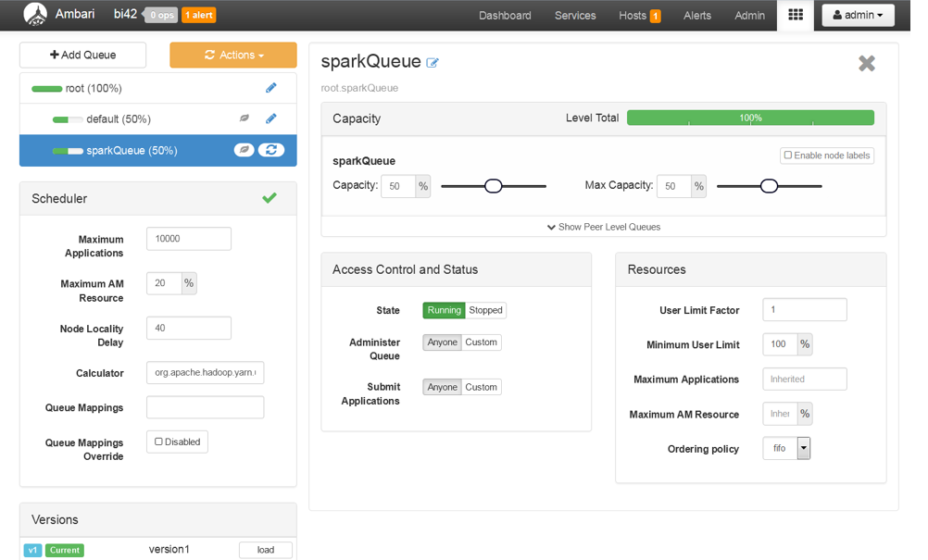This screenshot has width=928, height=560.
Task: Click the Add Queue button
Action: point(82,55)
